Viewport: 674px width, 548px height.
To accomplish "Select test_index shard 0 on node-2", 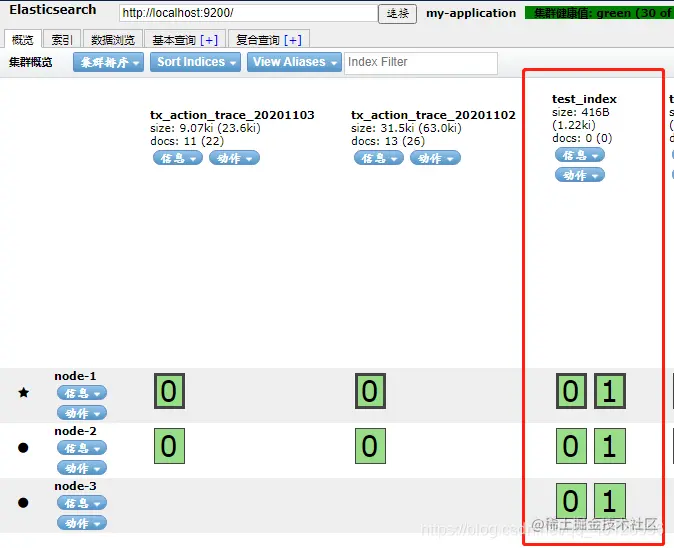I will coord(571,446).
